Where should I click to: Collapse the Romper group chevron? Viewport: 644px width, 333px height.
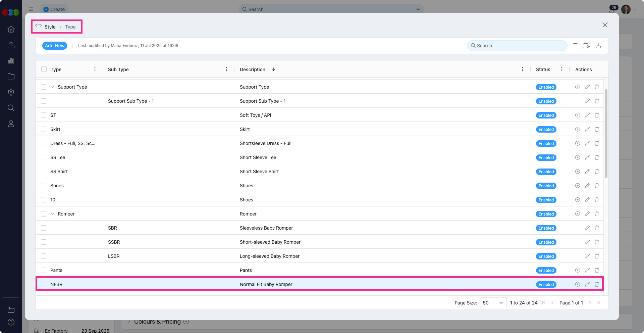[52, 214]
